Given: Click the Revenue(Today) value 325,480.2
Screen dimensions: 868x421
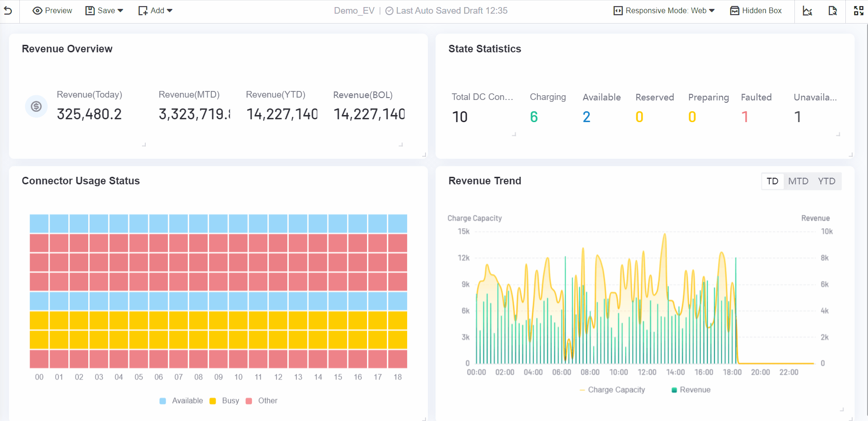Looking at the screenshot, I should (x=89, y=114).
